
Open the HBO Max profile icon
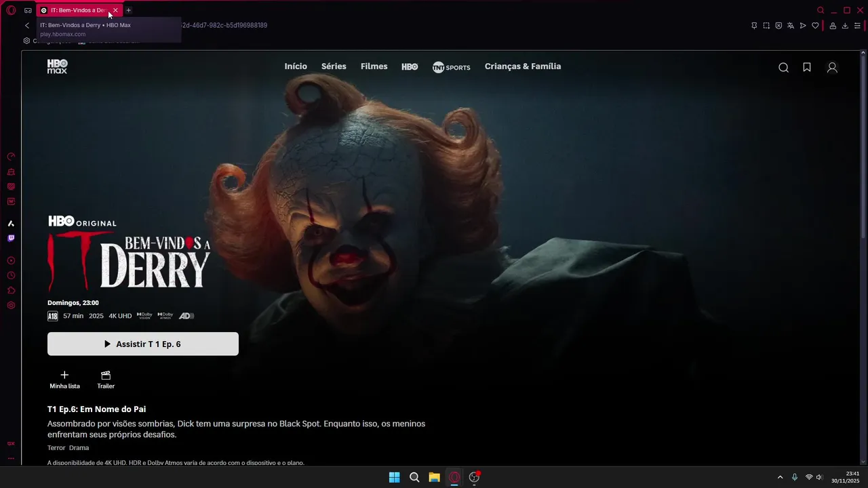point(832,67)
